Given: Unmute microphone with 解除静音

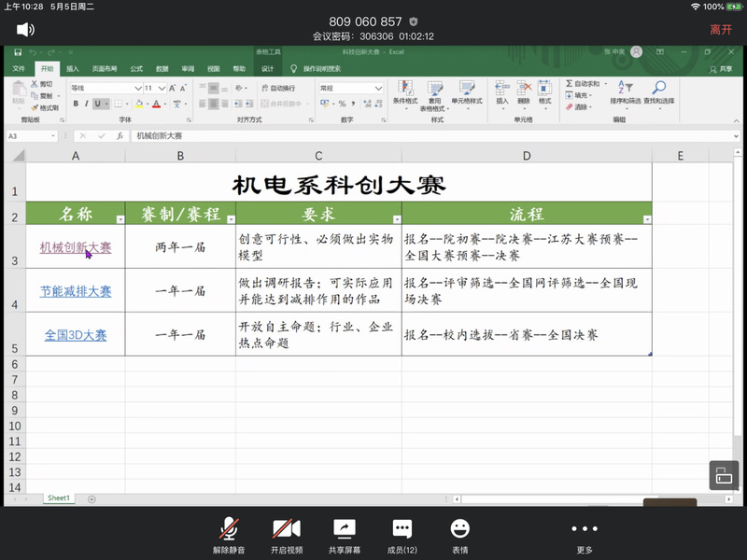Looking at the screenshot, I should pyautogui.click(x=229, y=535).
